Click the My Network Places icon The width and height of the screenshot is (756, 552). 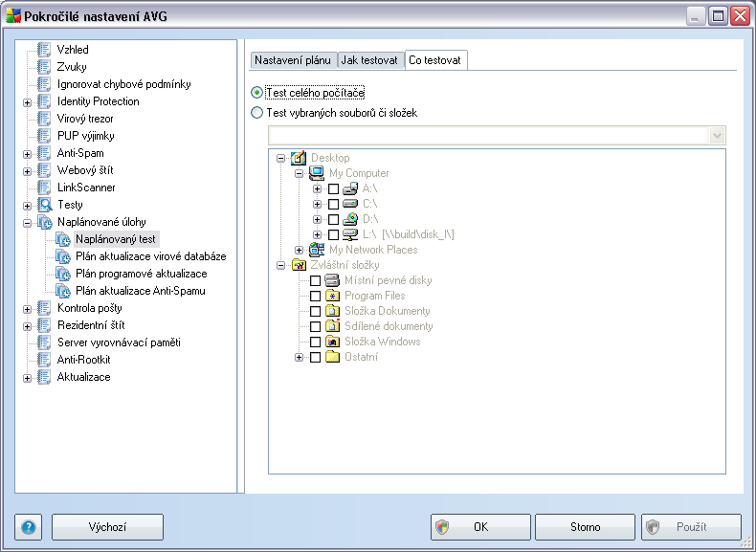(317, 250)
